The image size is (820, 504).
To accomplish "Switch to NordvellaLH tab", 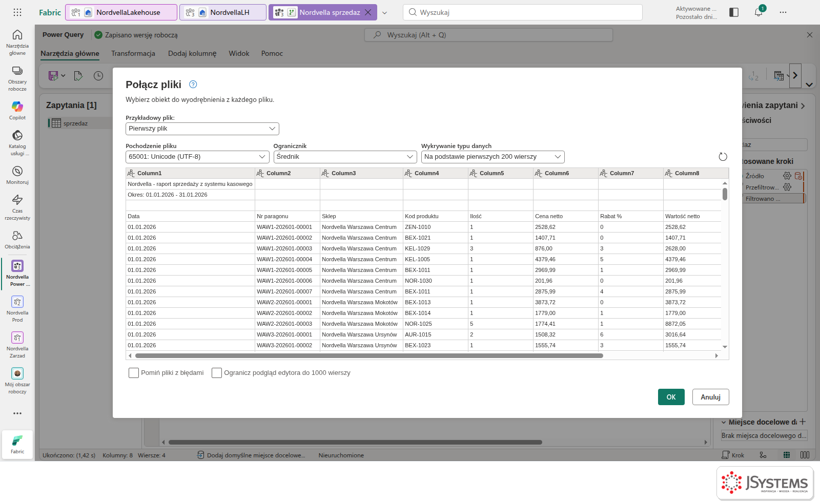I will point(223,12).
